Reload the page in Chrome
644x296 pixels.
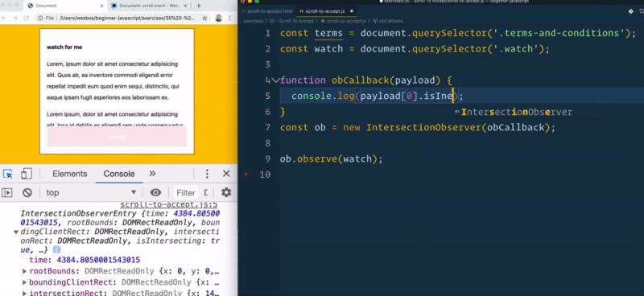(27, 18)
